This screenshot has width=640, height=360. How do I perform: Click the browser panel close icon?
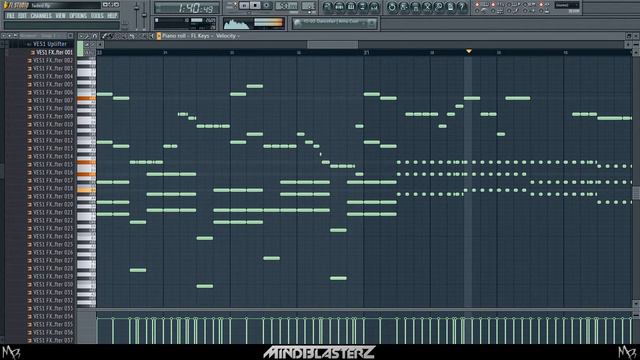[70, 36]
